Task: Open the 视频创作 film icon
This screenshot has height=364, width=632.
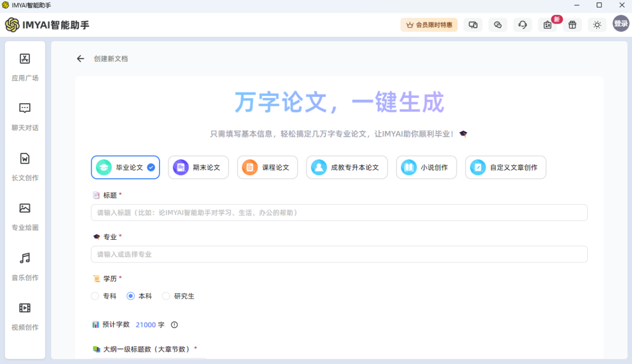Action: click(x=25, y=308)
